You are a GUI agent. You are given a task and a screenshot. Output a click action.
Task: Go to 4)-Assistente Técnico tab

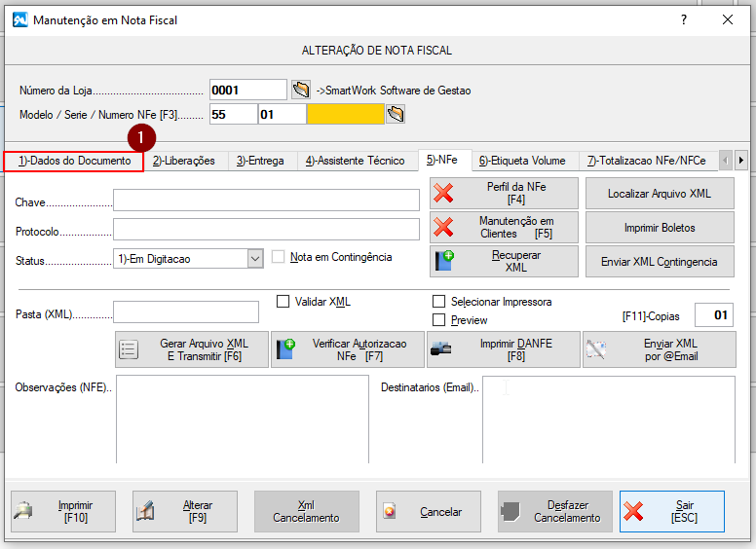point(355,161)
